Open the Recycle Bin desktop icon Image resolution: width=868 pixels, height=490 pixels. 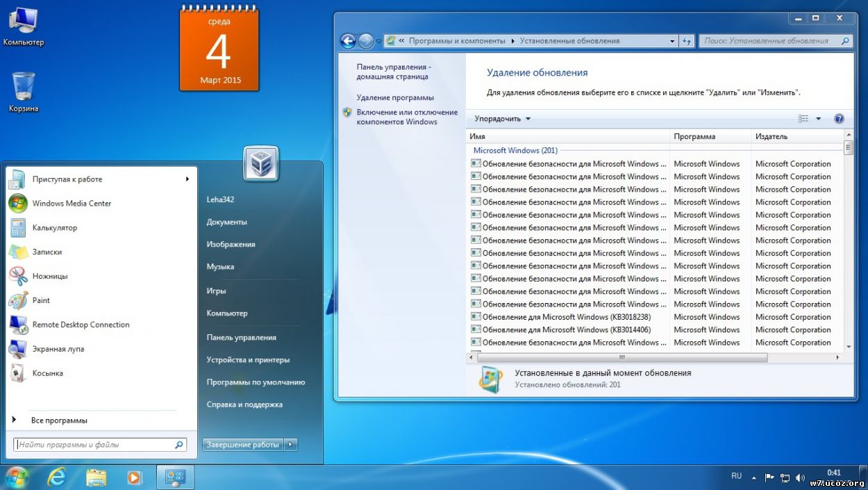coord(24,92)
